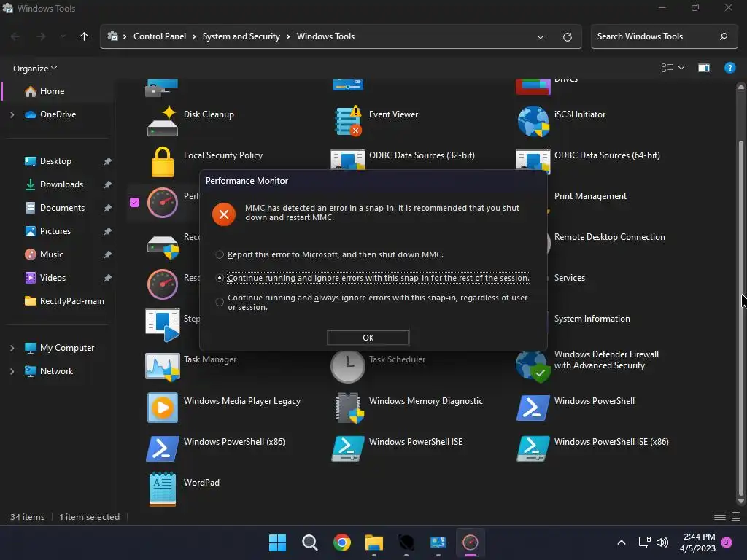Navigate to Control Panel breadcrumb
This screenshot has height=560, width=747.
pyautogui.click(x=160, y=36)
